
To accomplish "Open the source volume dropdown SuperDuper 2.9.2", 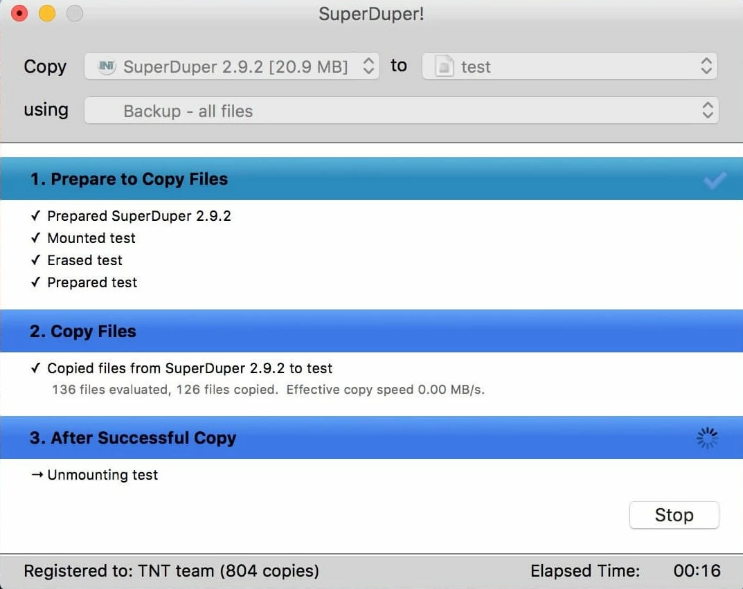I will pos(232,66).
